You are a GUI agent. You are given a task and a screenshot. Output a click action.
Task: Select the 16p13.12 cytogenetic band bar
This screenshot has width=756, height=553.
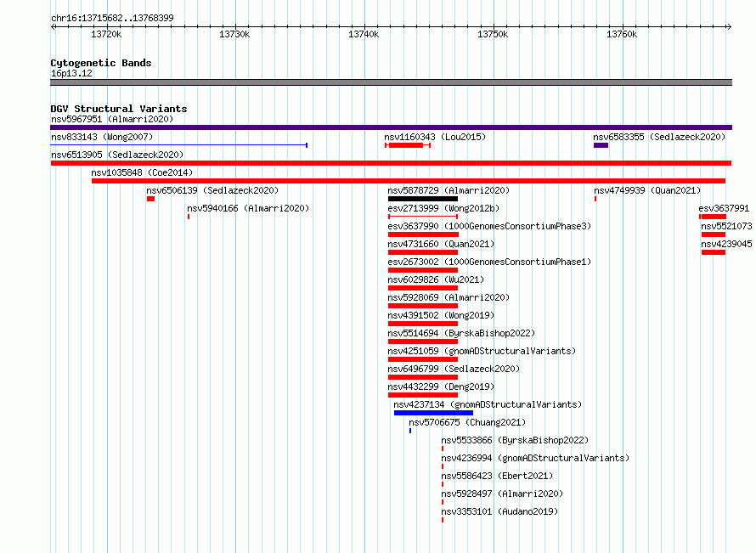pyautogui.click(x=391, y=82)
